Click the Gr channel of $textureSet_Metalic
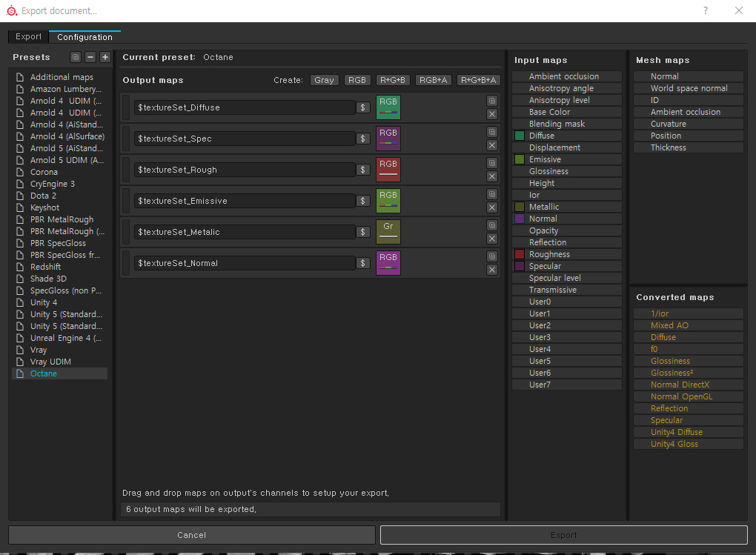 [388, 232]
